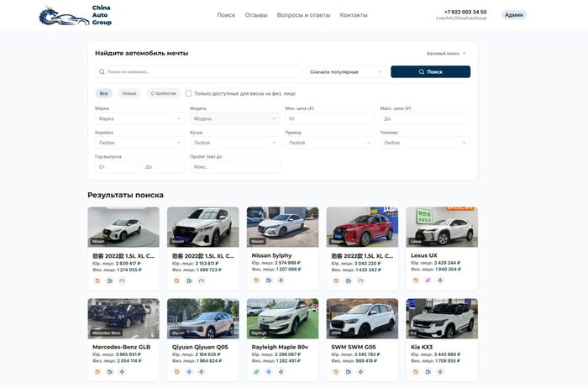This screenshot has height=388, width=588.
Task: Select the 'Новые' filter pill
Action: tap(129, 93)
